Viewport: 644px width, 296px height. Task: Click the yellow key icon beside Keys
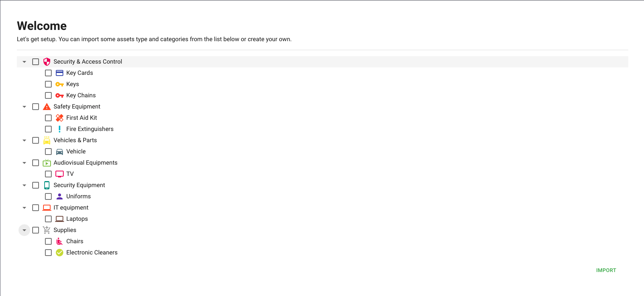coord(60,84)
